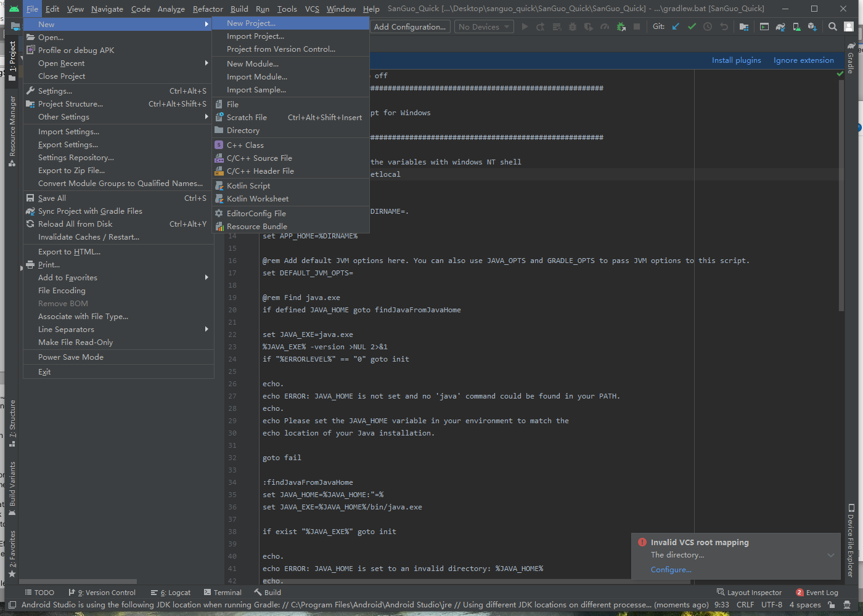Pick Project from Version Control...
Image resolution: width=863 pixels, height=616 pixels.
point(290,49)
